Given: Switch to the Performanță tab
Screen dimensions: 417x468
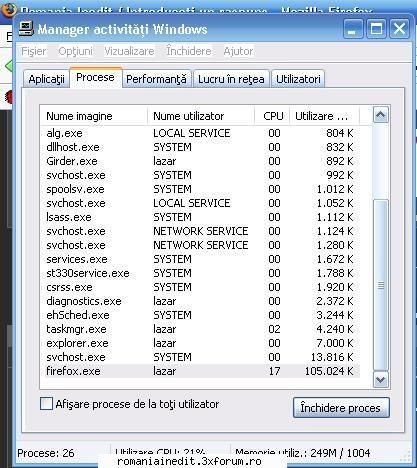Looking at the screenshot, I should [156, 79].
